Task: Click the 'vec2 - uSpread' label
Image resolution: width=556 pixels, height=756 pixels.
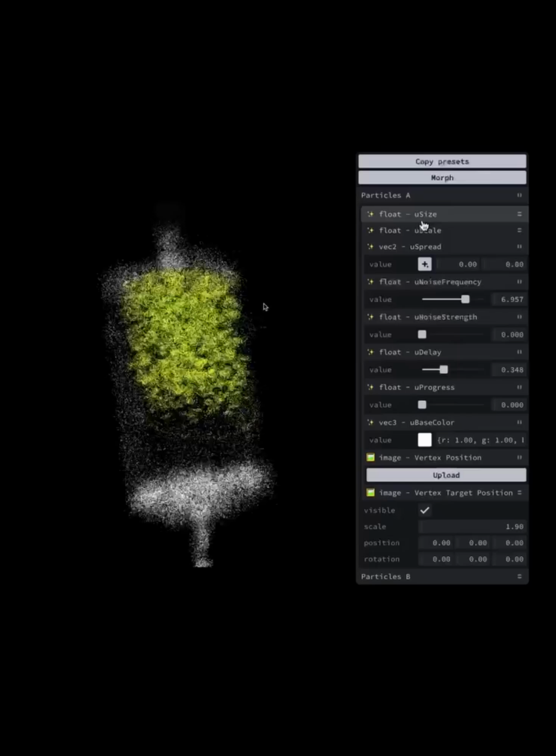Action: click(x=410, y=246)
